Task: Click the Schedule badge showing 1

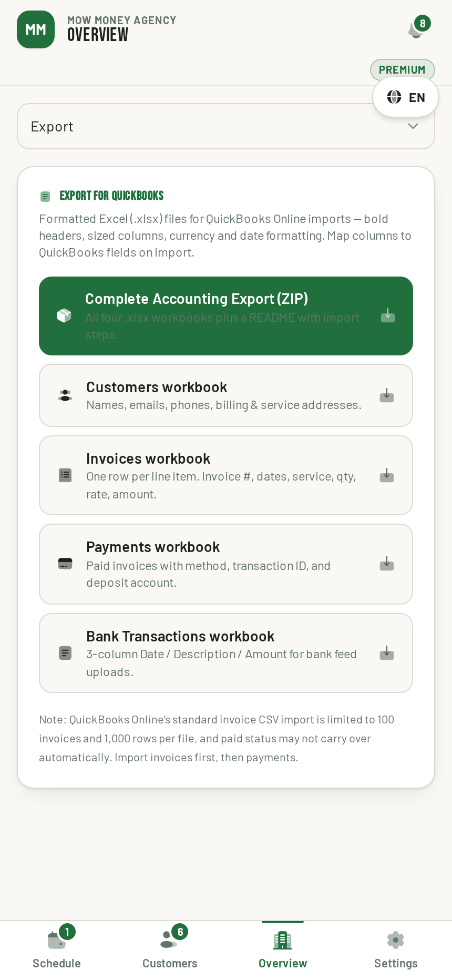Action: coord(67,932)
